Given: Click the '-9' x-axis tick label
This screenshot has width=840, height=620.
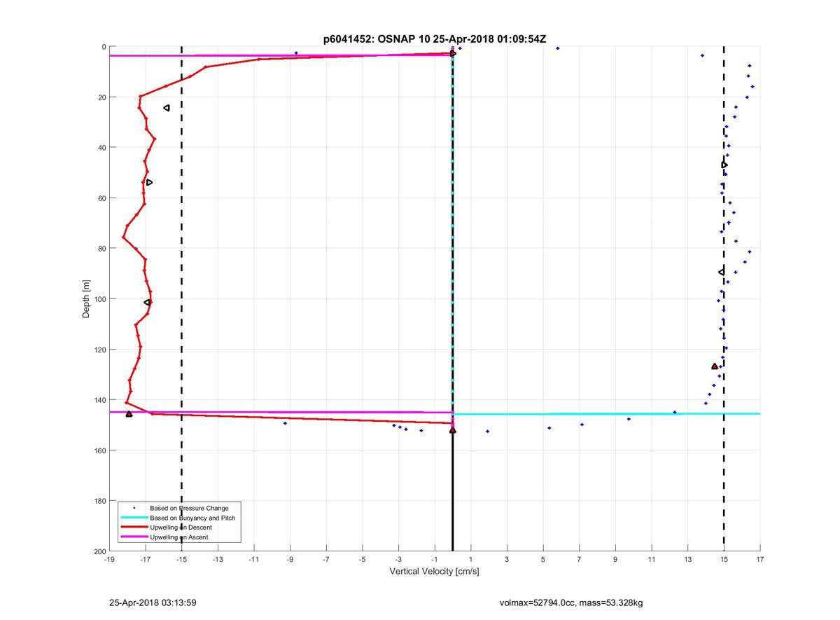Looking at the screenshot, I should pos(290,559).
